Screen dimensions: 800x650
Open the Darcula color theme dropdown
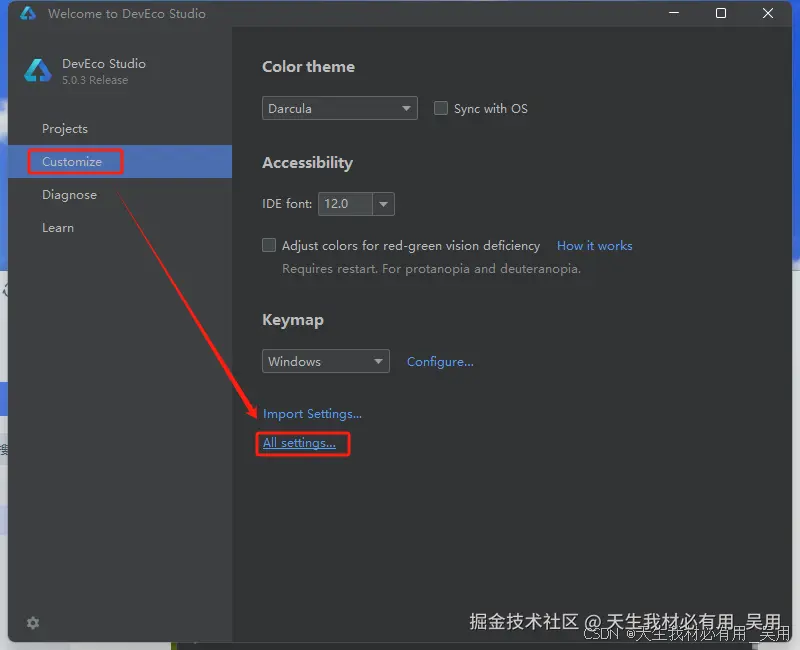[x=340, y=108]
